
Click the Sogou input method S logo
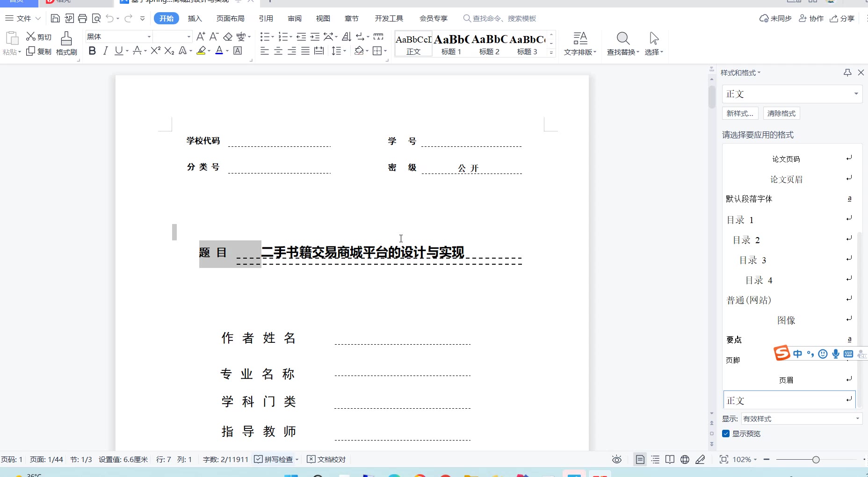(x=782, y=353)
